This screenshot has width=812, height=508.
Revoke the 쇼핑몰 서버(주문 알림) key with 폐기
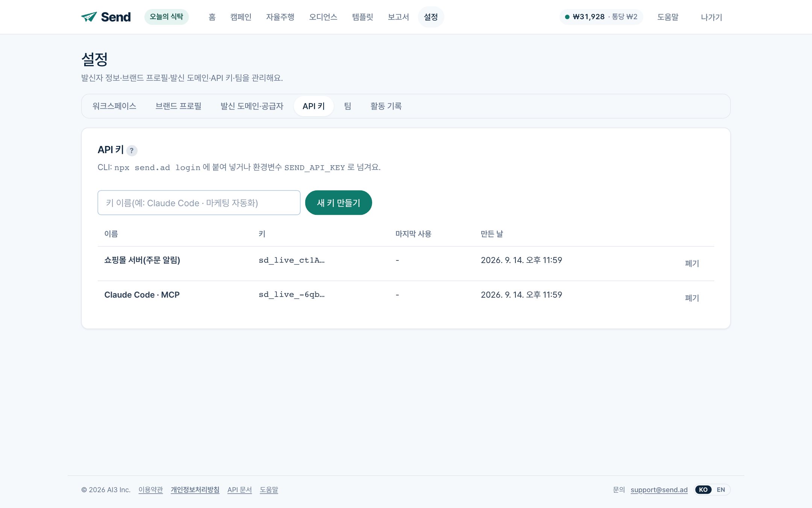(692, 263)
